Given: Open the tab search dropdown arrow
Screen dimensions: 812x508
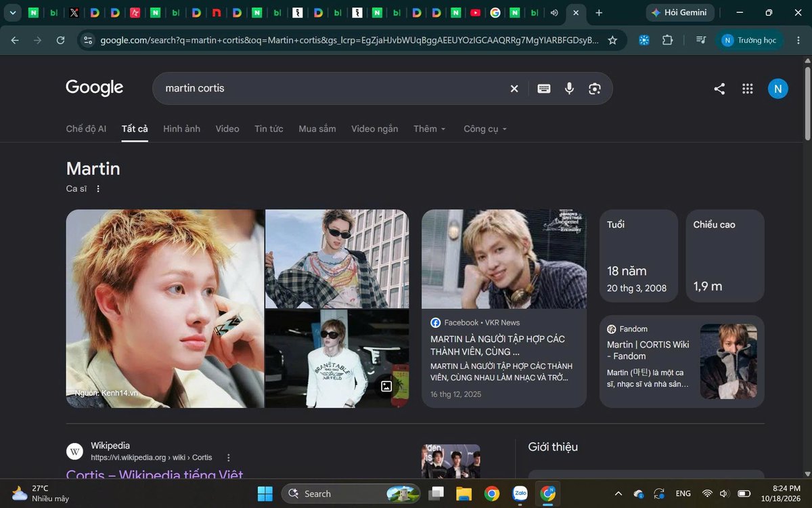Looking at the screenshot, I should click(12, 12).
